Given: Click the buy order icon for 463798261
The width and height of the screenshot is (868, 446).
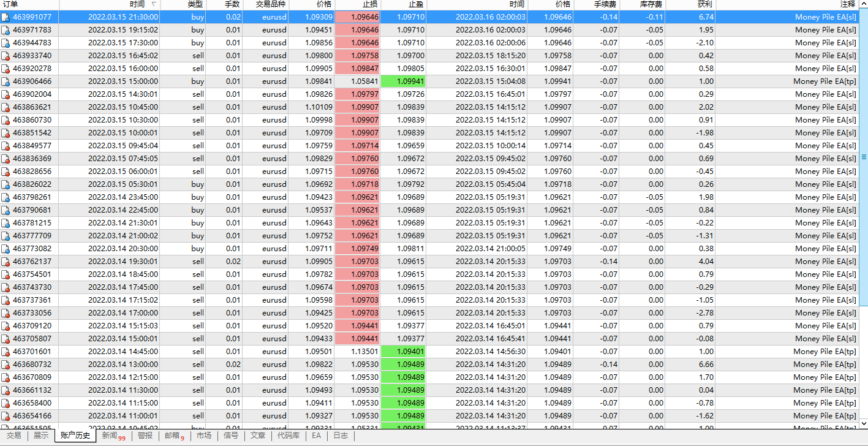Looking at the screenshot, I should tap(6, 197).
